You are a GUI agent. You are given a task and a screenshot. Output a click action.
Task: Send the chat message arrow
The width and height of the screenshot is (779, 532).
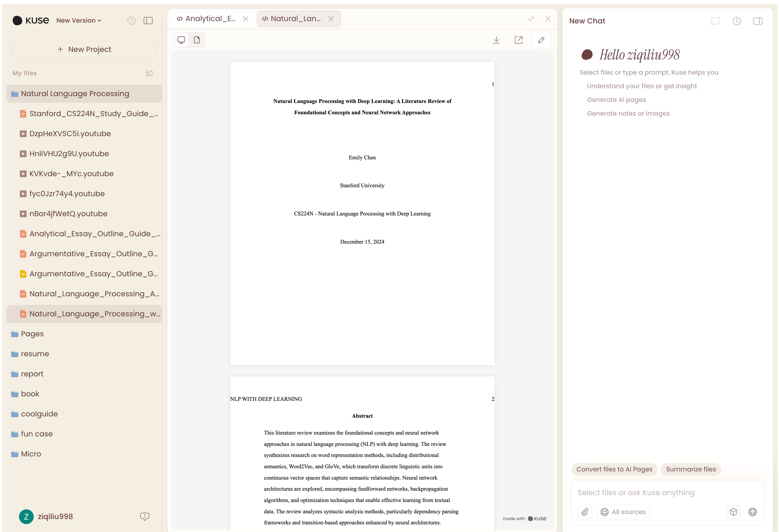[753, 512]
